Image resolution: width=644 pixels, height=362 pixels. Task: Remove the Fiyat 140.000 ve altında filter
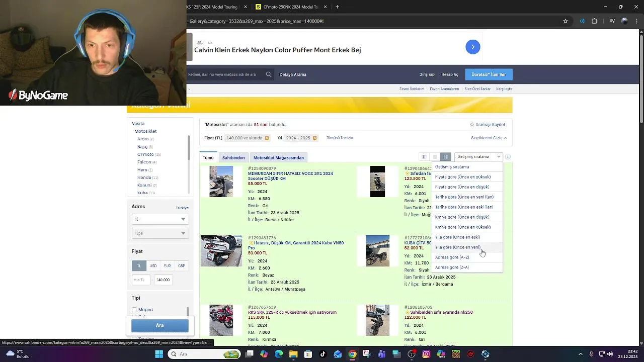coord(267,138)
